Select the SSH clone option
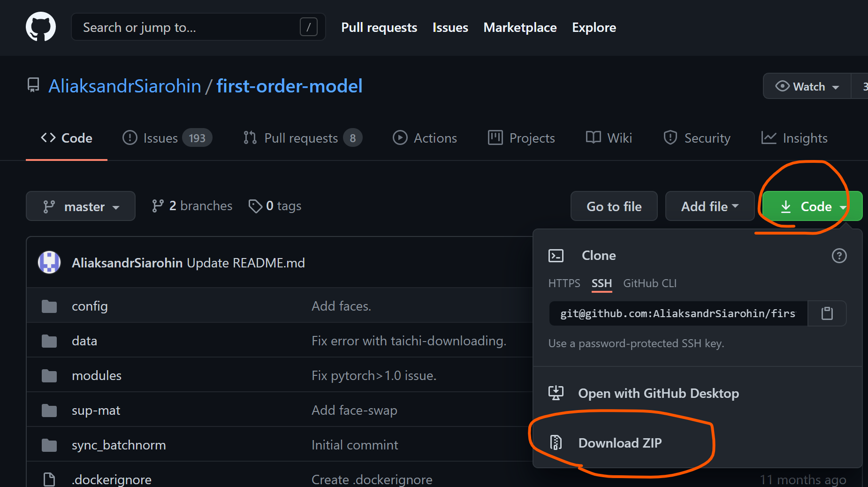This screenshot has height=487, width=868. pos(602,283)
